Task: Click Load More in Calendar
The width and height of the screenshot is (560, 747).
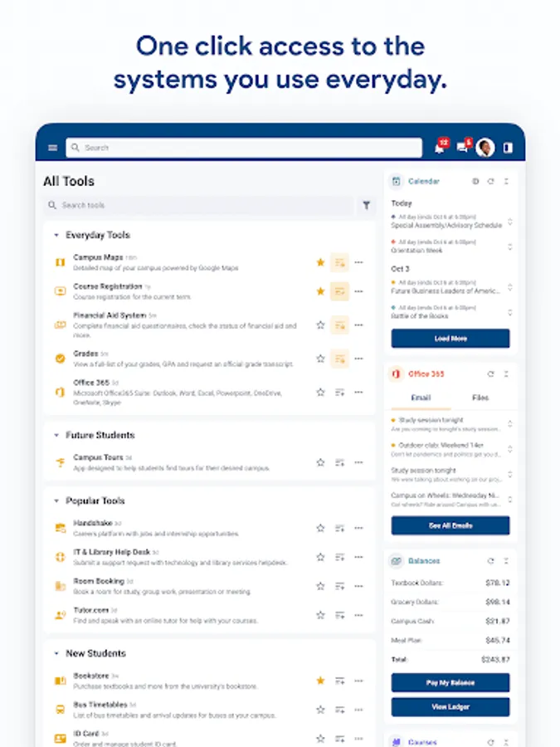Action: 450,339
